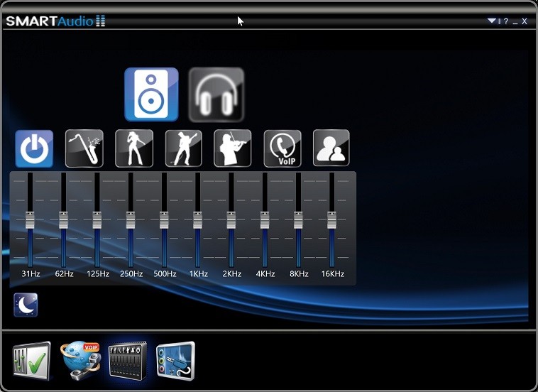Click the 500Hz equalizer slider handle
Screen dimensions: 538x392
point(164,220)
